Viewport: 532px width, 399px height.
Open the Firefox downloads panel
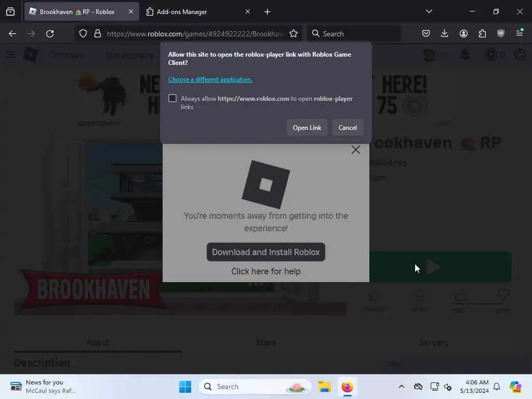(x=445, y=33)
